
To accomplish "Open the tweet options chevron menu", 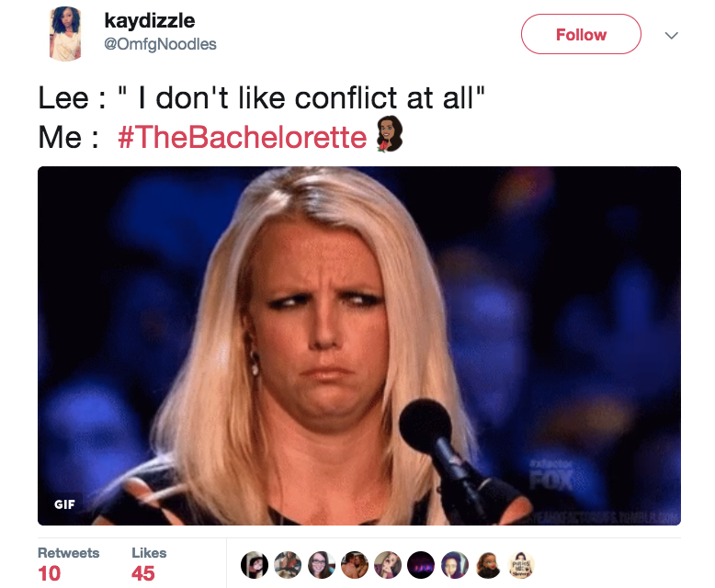I will point(671,35).
